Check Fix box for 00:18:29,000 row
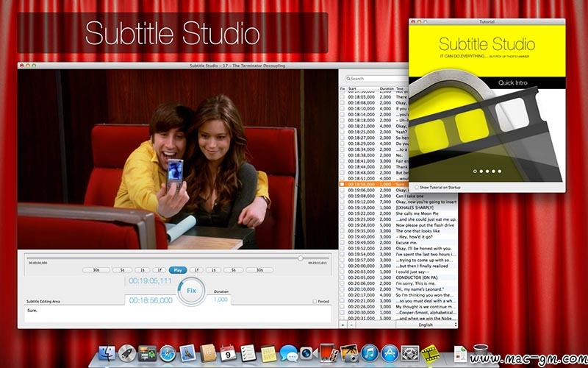The width and height of the screenshot is (588, 368). coord(342,144)
